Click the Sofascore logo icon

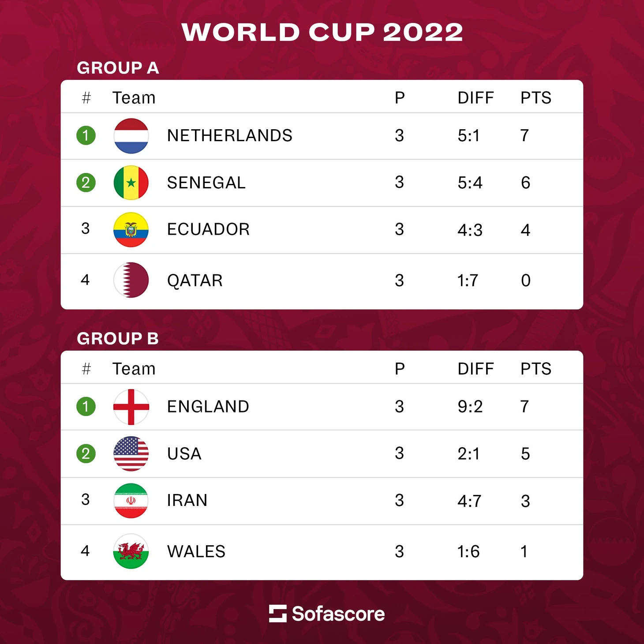[x=278, y=614]
